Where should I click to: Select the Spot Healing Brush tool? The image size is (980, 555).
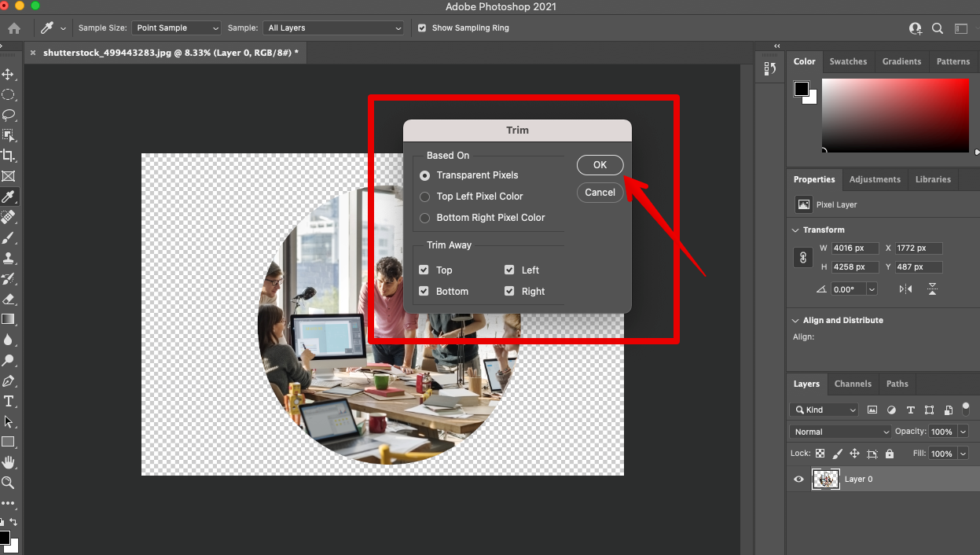tap(8, 217)
